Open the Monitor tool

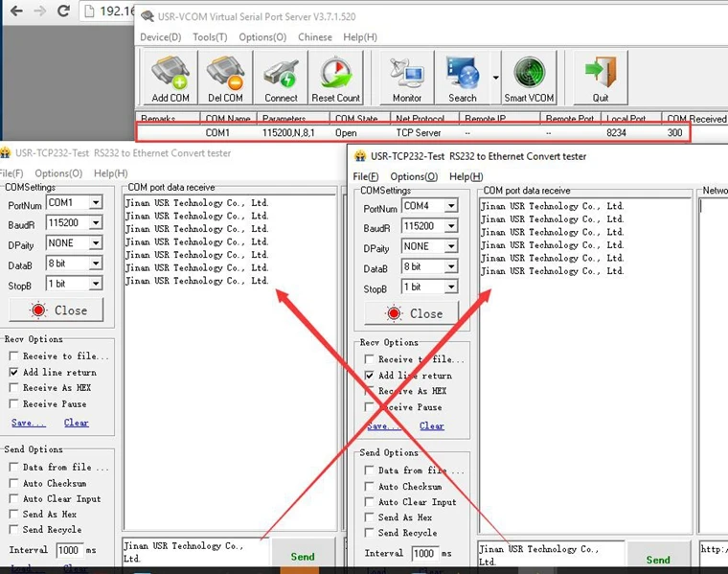pos(407,78)
